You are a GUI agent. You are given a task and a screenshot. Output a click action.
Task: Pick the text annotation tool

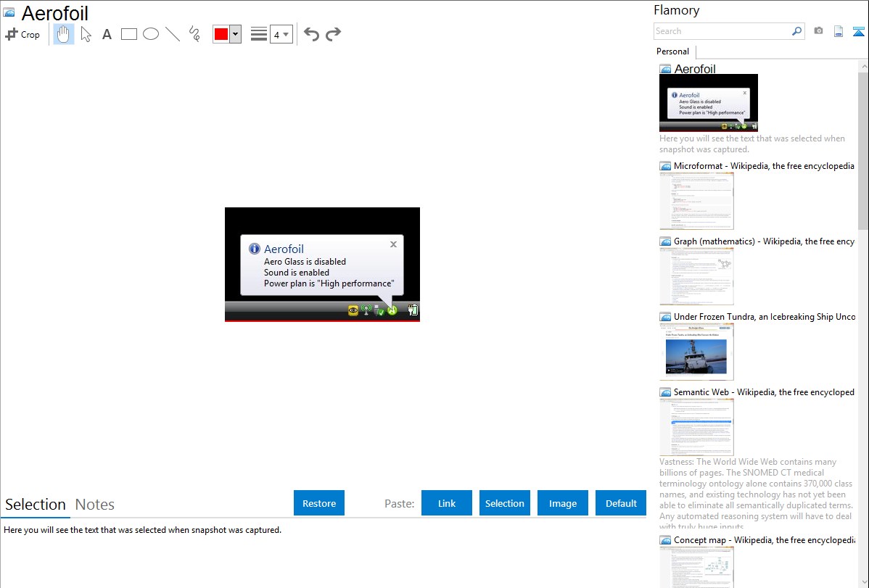pyautogui.click(x=107, y=34)
